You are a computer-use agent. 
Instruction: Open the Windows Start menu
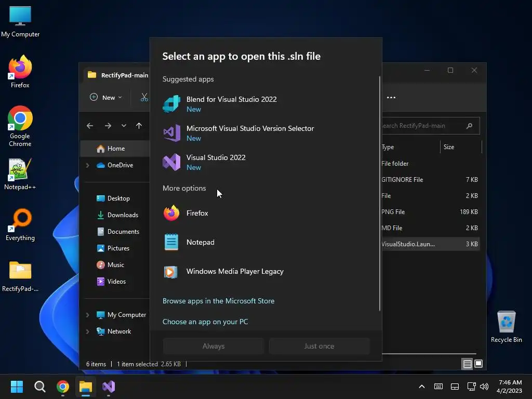[17, 387]
